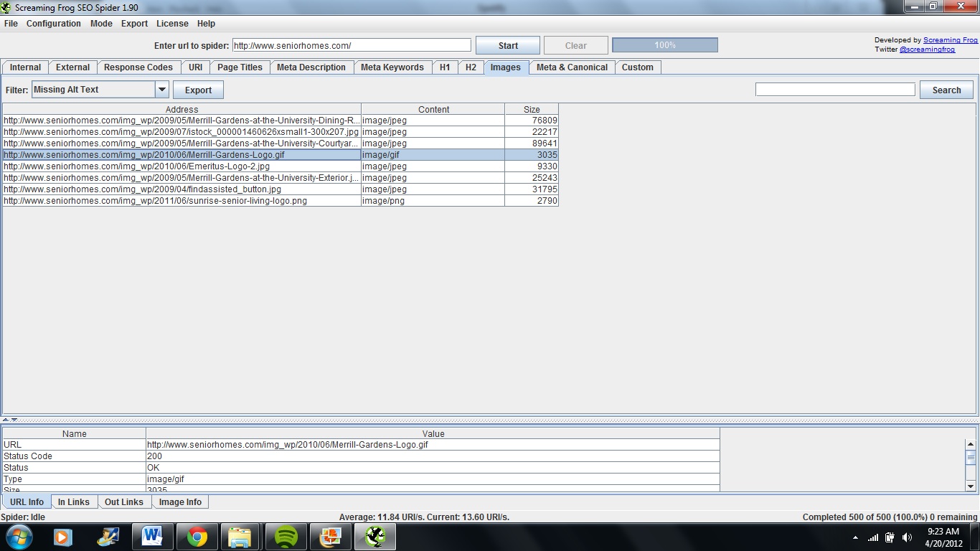Switch to the H2 tab
980x551 pixels.
click(x=471, y=67)
